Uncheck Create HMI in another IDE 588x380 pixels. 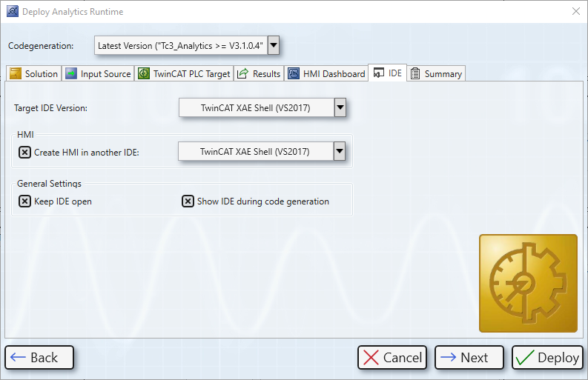tap(24, 153)
